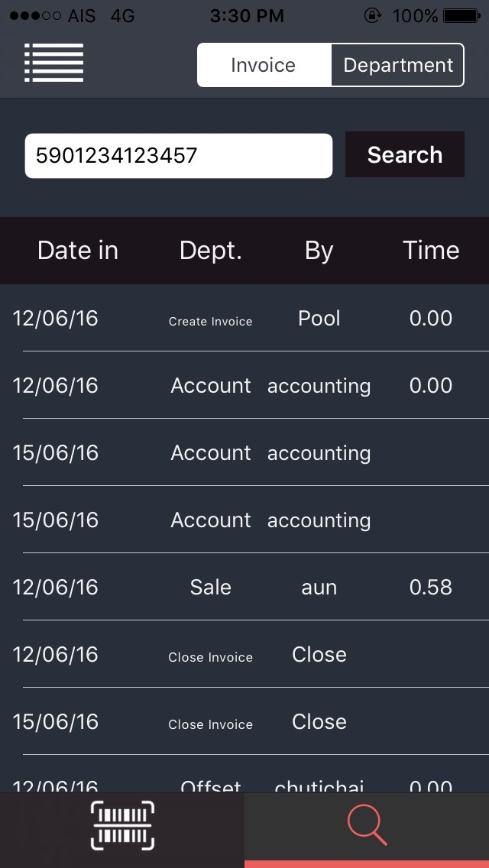489x868 pixels.
Task: Switch to the Department segment
Action: [x=397, y=65]
